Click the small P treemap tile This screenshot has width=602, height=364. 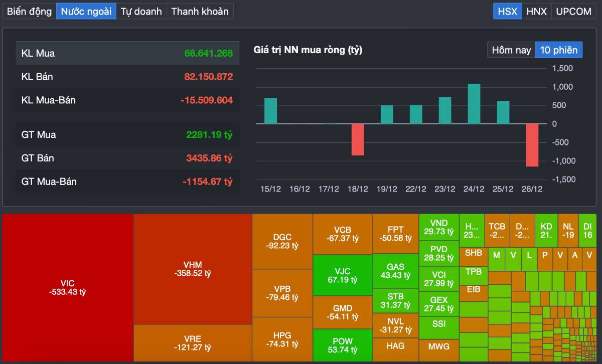545,259
